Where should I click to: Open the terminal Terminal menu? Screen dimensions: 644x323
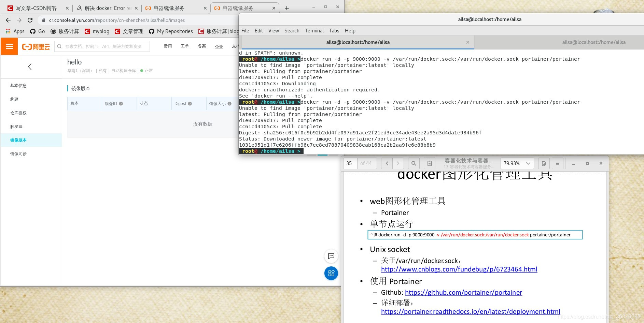[314, 31]
